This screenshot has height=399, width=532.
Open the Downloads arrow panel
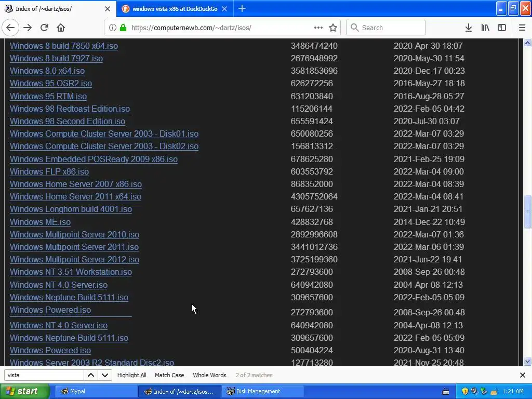pyautogui.click(x=468, y=28)
